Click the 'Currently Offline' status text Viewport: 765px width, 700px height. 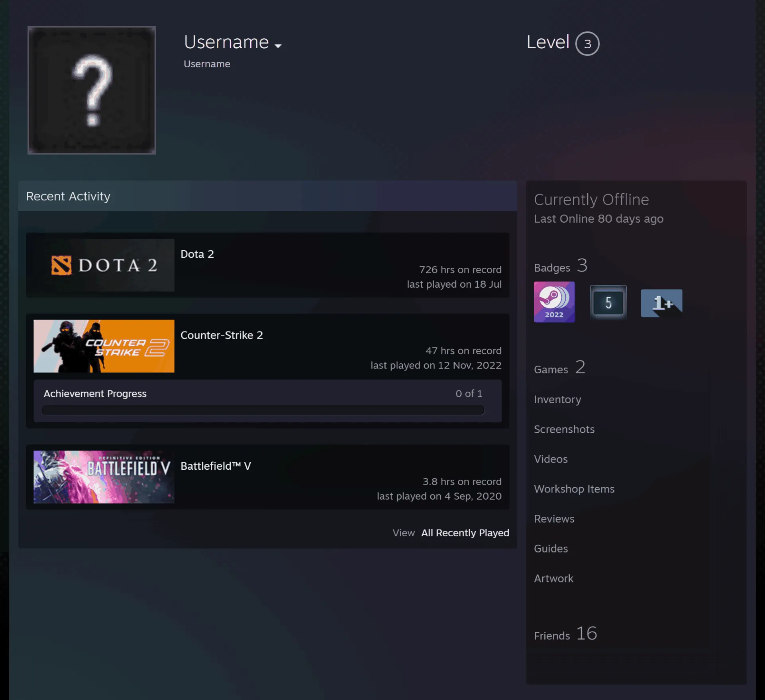pos(591,200)
